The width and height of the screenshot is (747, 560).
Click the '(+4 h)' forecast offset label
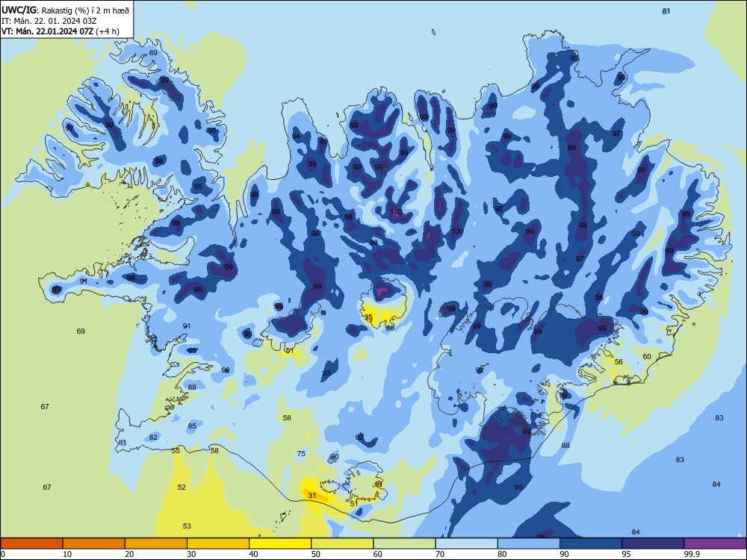pyautogui.click(x=108, y=31)
